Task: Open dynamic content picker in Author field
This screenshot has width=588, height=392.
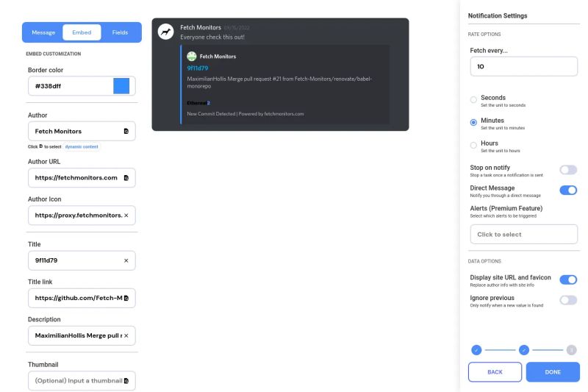Action: click(126, 132)
